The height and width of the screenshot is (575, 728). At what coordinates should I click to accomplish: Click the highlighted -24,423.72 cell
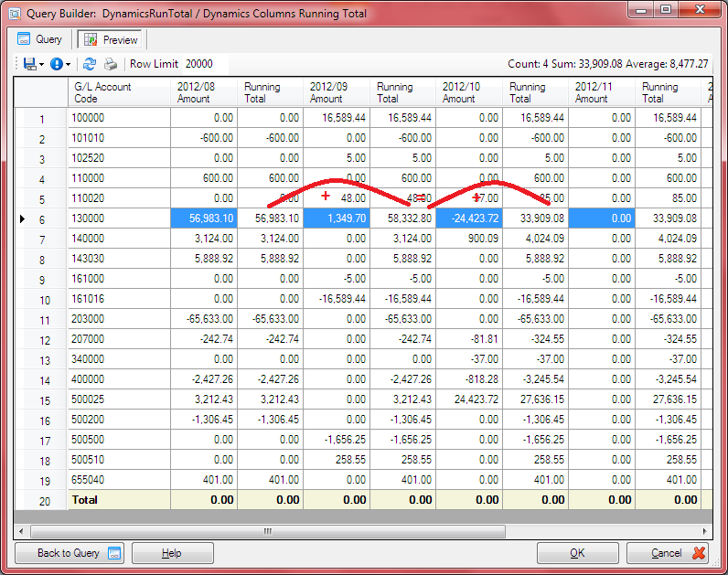point(469,218)
